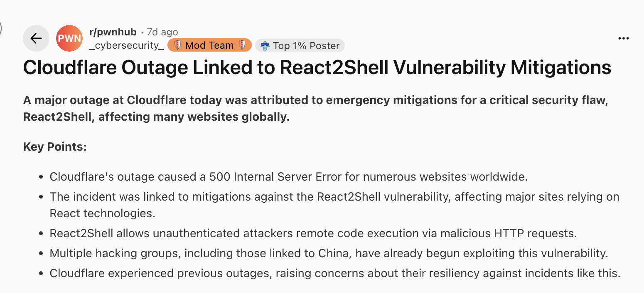Click the Top 1% Poster label text
The width and height of the screenshot is (644, 293).
(306, 46)
